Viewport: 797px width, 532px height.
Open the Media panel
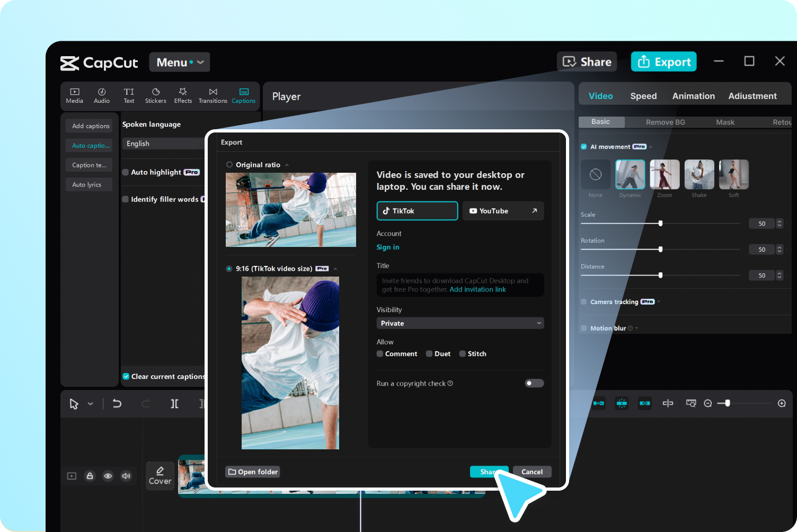click(x=75, y=96)
